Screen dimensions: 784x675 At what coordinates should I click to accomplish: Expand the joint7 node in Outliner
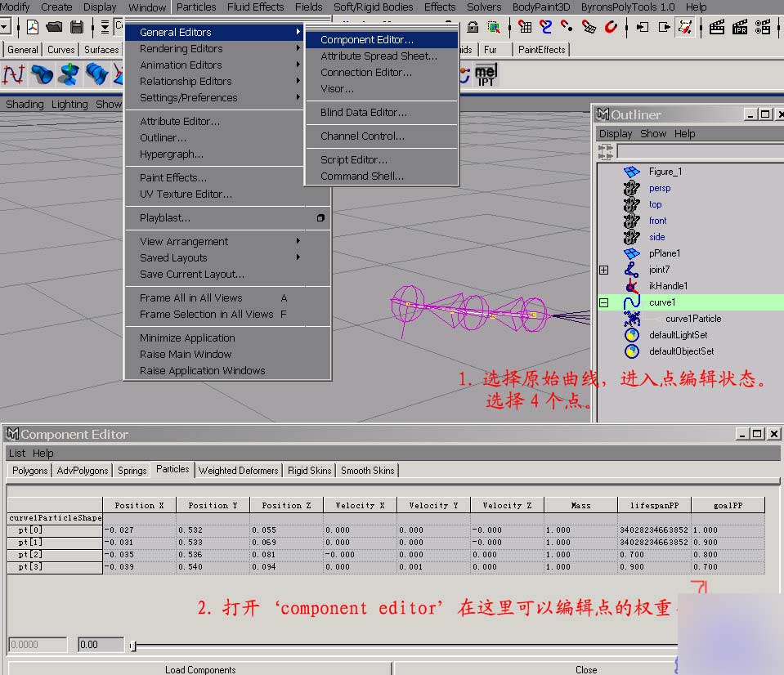603,269
